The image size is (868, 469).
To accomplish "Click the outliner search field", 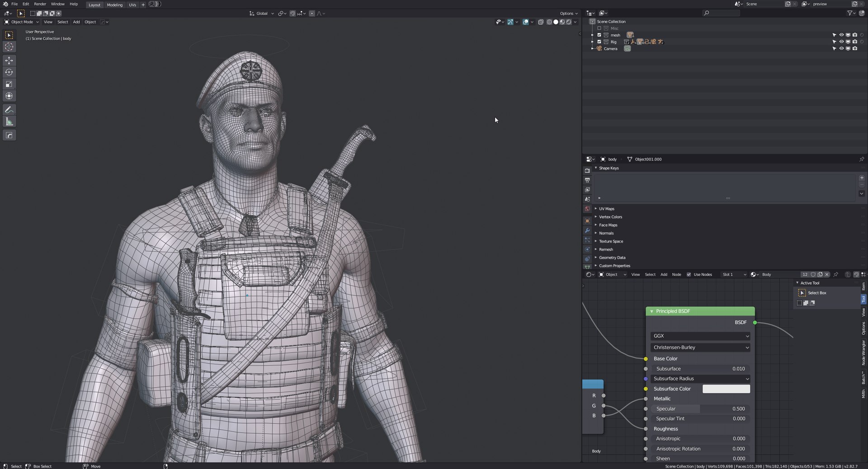I will (721, 13).
